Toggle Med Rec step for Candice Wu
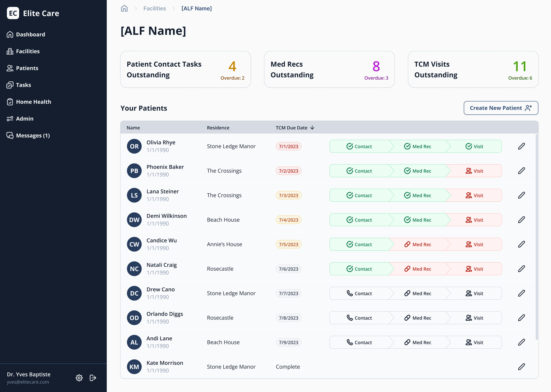This screenshot has height=392, width=551. (418, 244)
